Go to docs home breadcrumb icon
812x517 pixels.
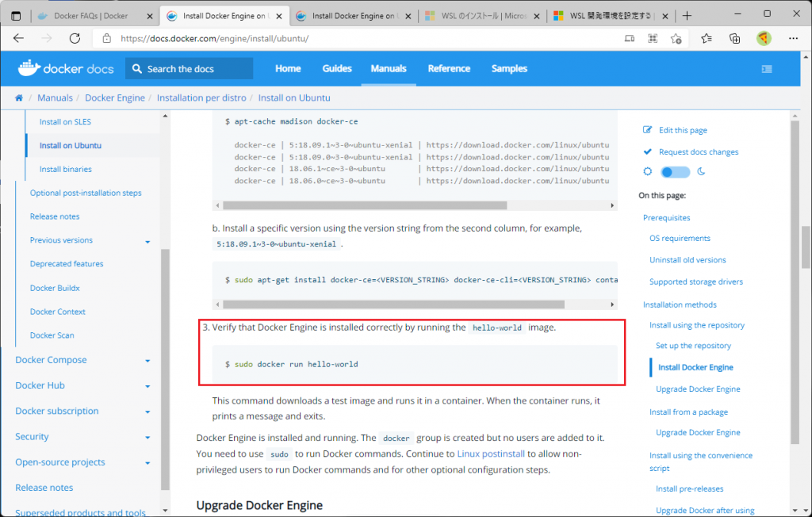point(19,98)
